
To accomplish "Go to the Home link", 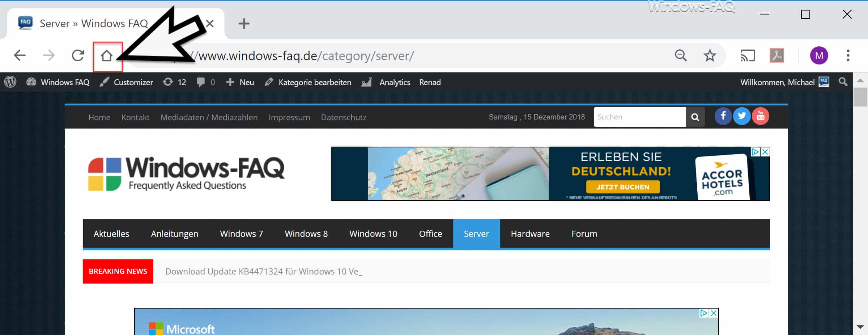I will [x=99, y=117].
